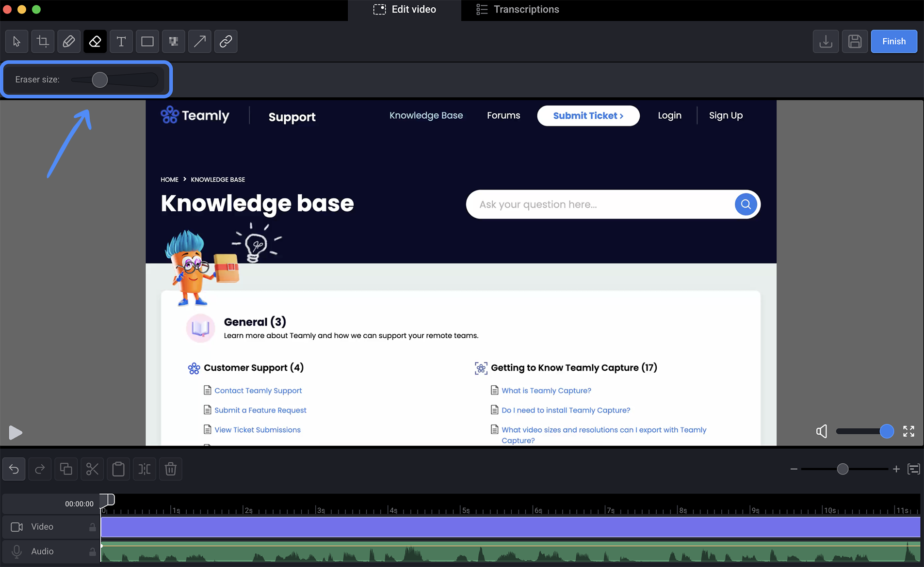Click the Support label in the header
This screenshot has width=924, height=567.
292,117
